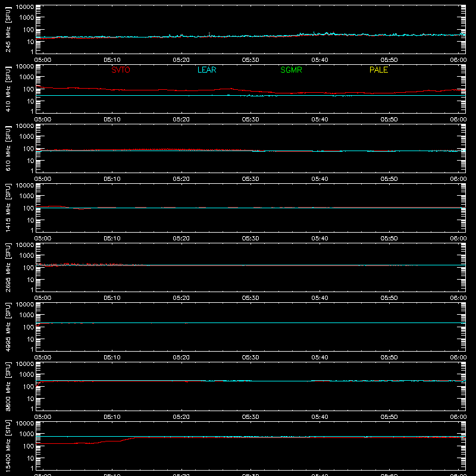Click the 1000 tick of 410 MHz panel

coord(27,77)
